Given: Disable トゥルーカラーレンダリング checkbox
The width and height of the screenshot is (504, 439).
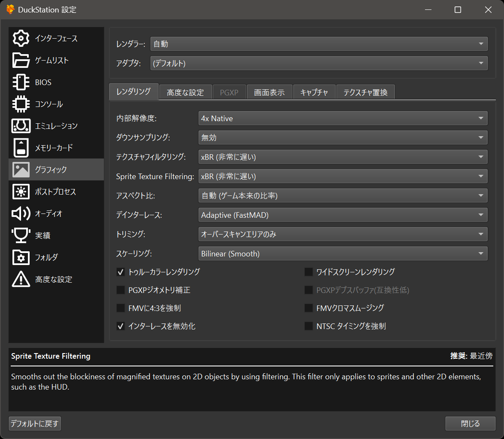Looking at the screenshot, I should coord(121,272).
